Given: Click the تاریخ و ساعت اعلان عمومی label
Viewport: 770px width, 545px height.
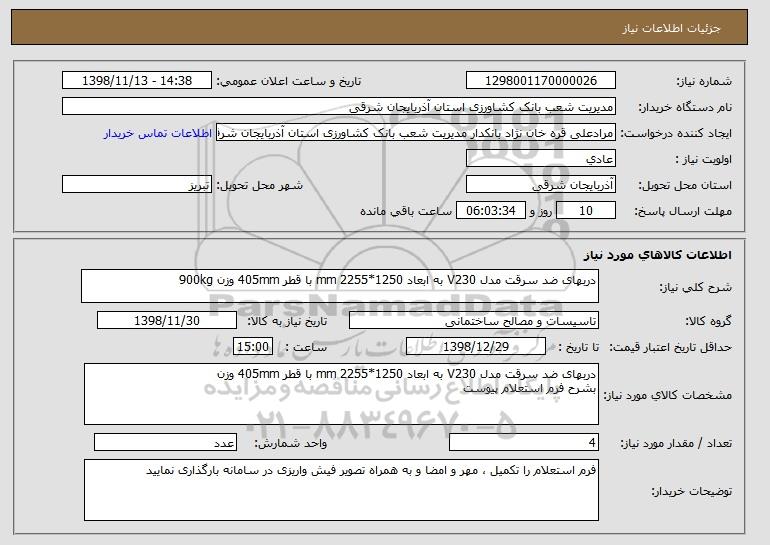Looking at the screenshot, I should point(289,81).
